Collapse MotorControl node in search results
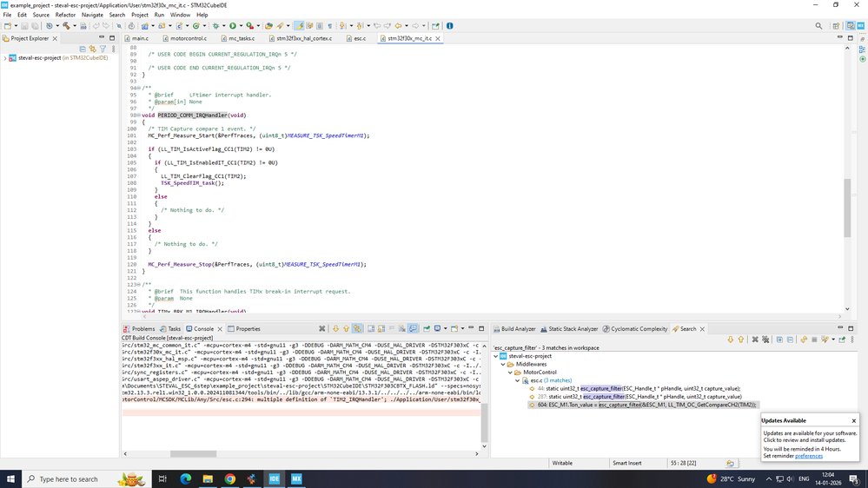The width and height of the screenshot is (868, 488). [x=510, y=373]
